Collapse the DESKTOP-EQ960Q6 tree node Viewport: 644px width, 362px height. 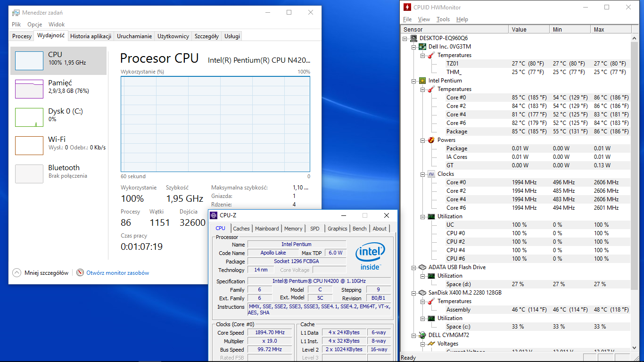pos(405,38)
